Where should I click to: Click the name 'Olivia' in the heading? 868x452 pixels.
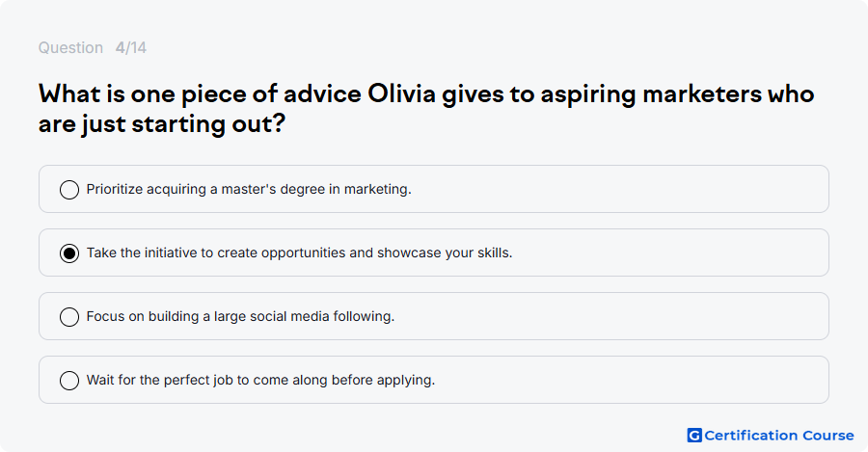click(402, 94)
